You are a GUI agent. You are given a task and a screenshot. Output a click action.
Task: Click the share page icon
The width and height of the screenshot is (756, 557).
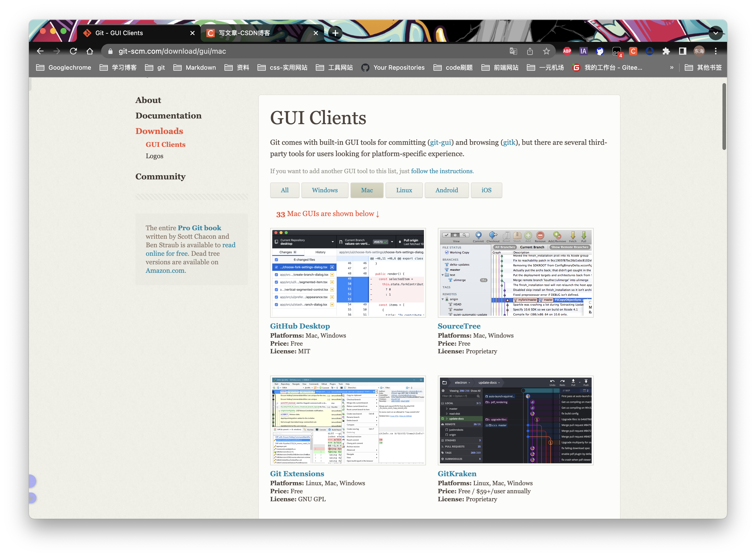pyautogui.click(x=530, y=51)
